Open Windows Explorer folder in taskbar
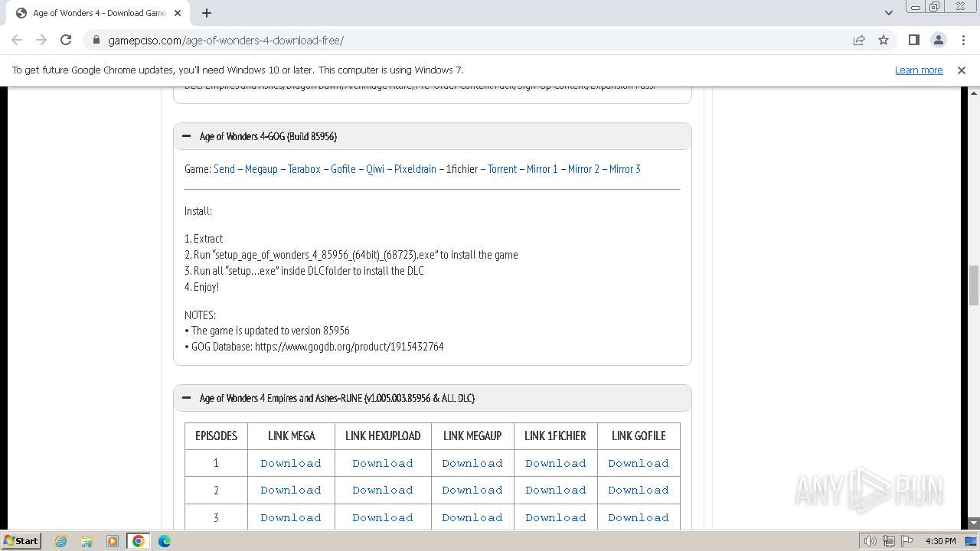The image size is (980, 551). pos(87,541)
